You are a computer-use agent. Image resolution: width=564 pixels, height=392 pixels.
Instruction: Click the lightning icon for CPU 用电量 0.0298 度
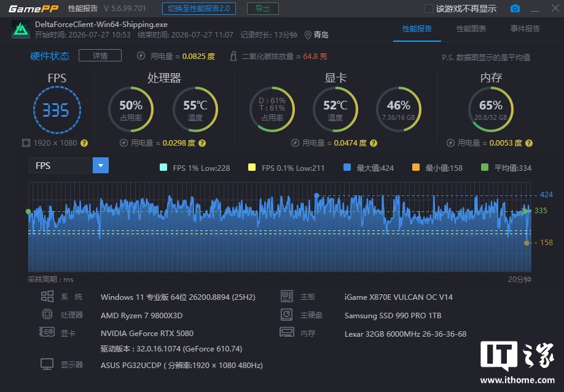point(123,143)
